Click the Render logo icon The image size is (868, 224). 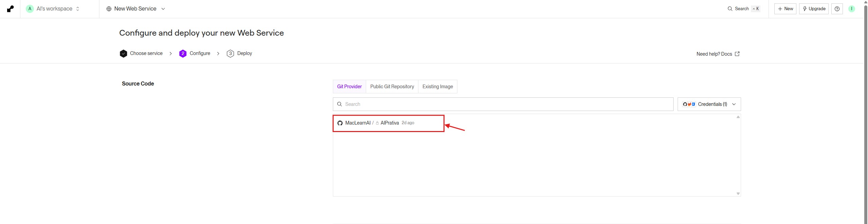pyautogui.click(x=10, y=9)
